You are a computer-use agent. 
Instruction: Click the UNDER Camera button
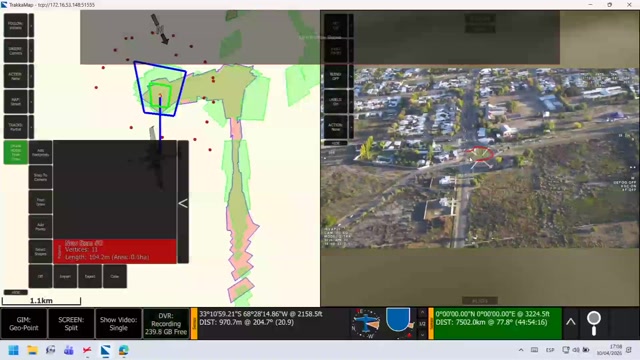(x=16, y=51)
